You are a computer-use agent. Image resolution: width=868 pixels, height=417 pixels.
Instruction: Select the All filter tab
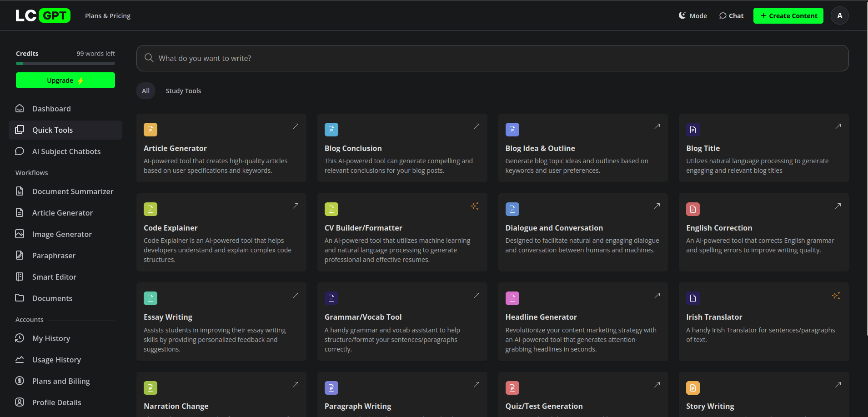(x=146, y=91)
